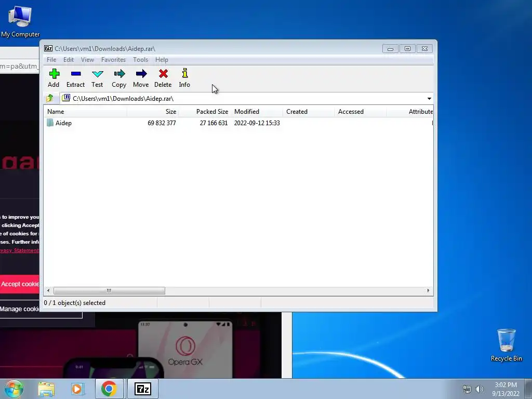
Task: Open the Edit menu
Action: coord(69,60)
